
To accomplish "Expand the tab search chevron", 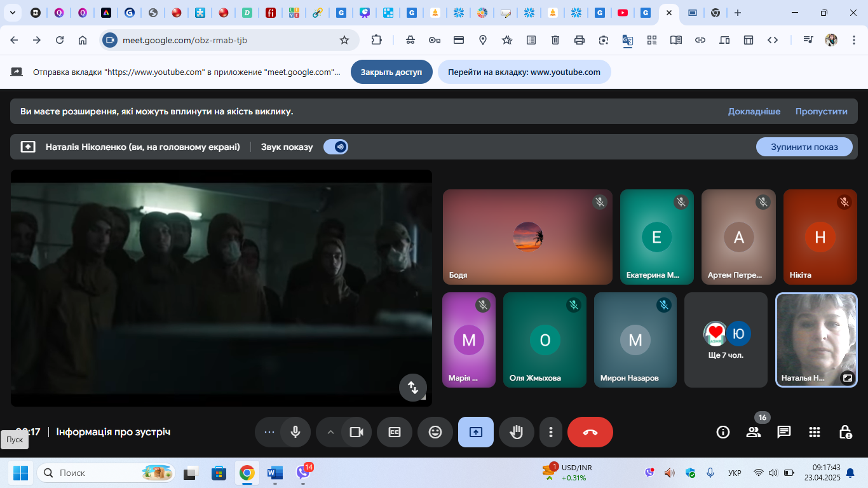I will [x=12, y=13].
